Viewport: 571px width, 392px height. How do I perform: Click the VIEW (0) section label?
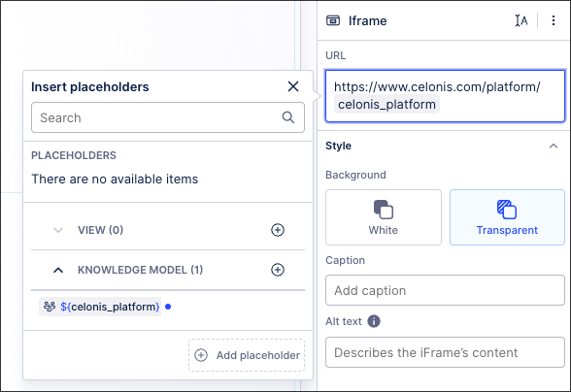click(x=101, y=230)
